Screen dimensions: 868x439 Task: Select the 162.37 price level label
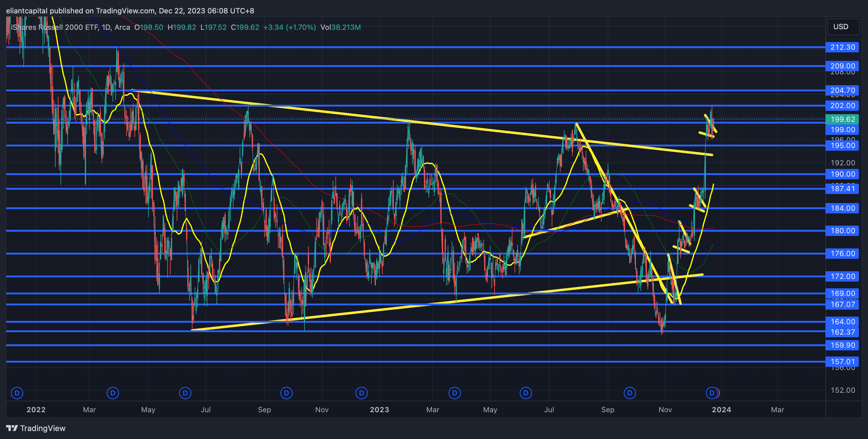click(x=842, y=332)
